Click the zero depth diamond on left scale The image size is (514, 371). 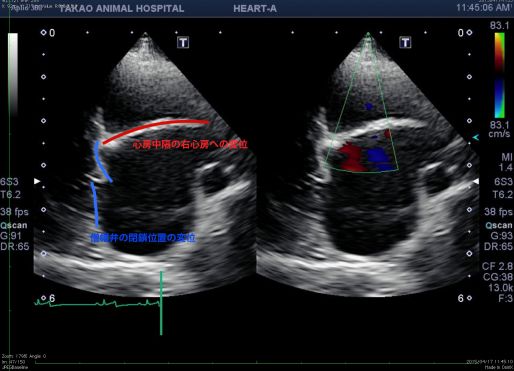[43, 33]
